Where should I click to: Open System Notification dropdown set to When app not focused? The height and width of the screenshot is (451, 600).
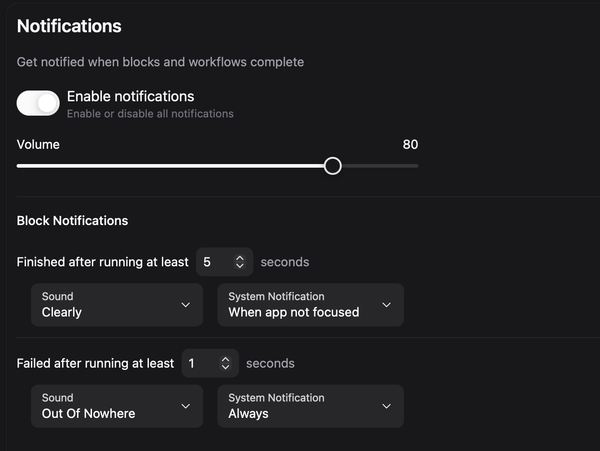[x=311, y=305]
